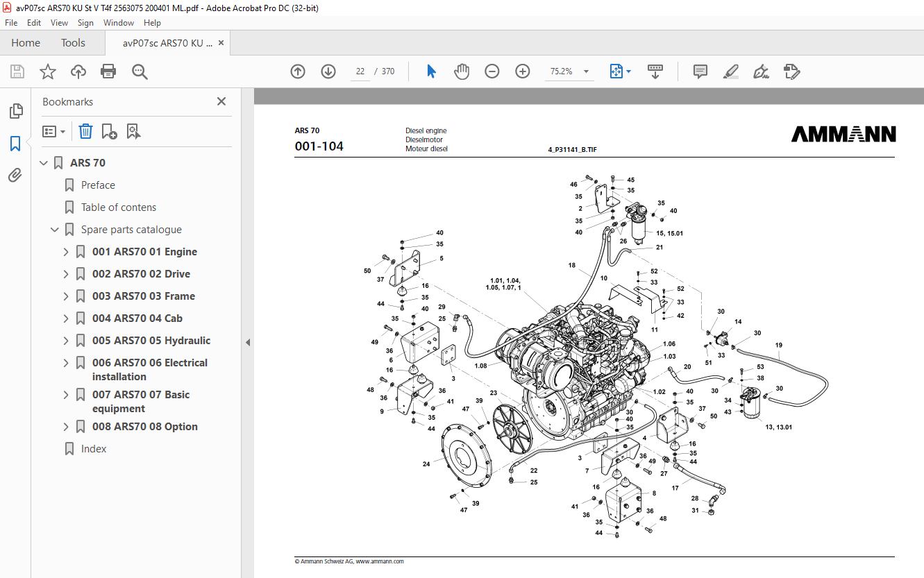Select the highlight text pen tool

pyautogui.click(x=730, y=71)
